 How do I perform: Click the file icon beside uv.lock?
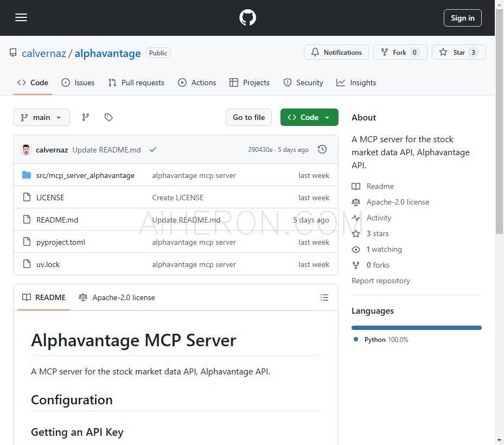27,264
